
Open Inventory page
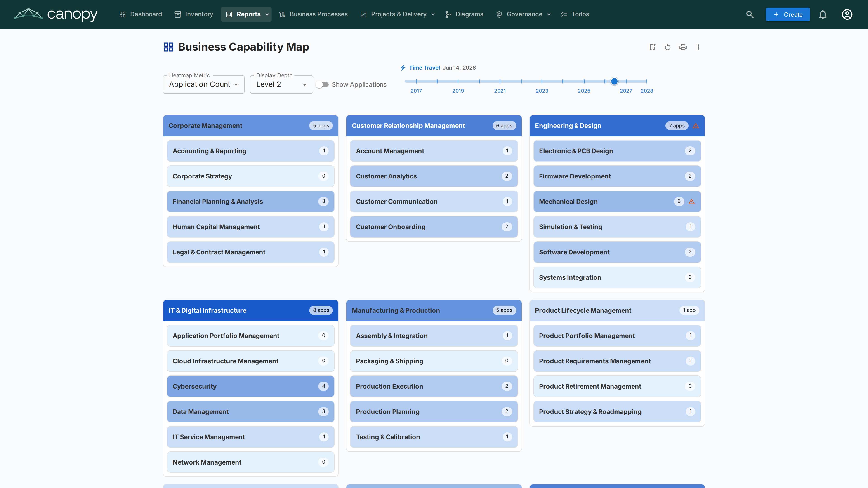(x=194, y=14)
